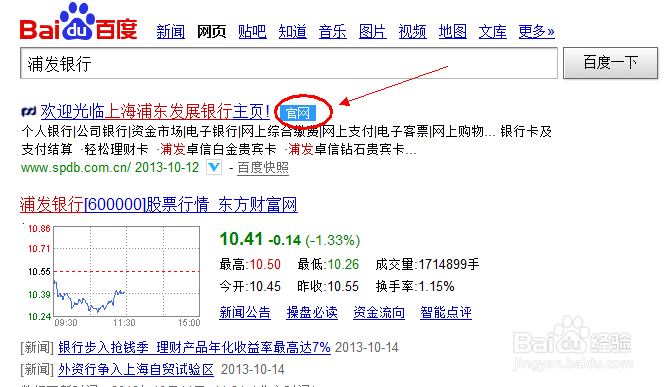This screenshot has height=387, width=669.
Task: Click the 最低:10.26 value
Action: [x=328, y=265]
